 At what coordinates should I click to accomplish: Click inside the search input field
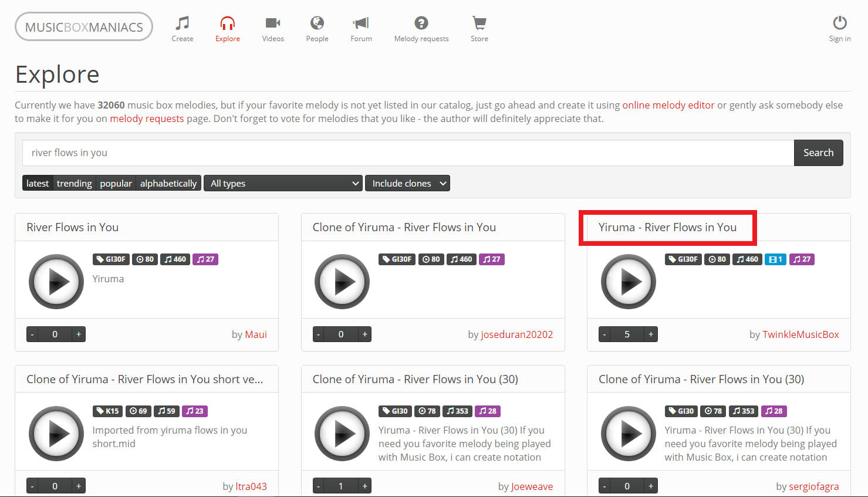tap(407, 153)
